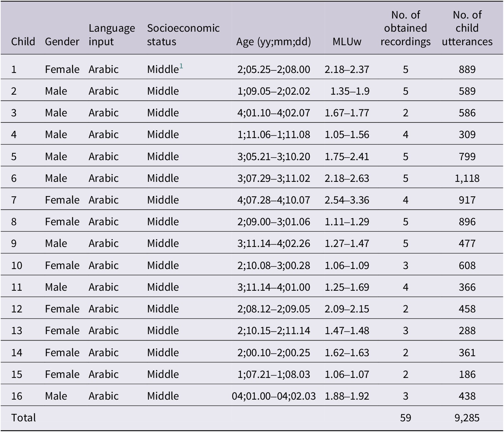Select age cell 04;01.00–04;02.03
Screen dimensions: 504x432
pyautogui.click(x=274, y=396)
